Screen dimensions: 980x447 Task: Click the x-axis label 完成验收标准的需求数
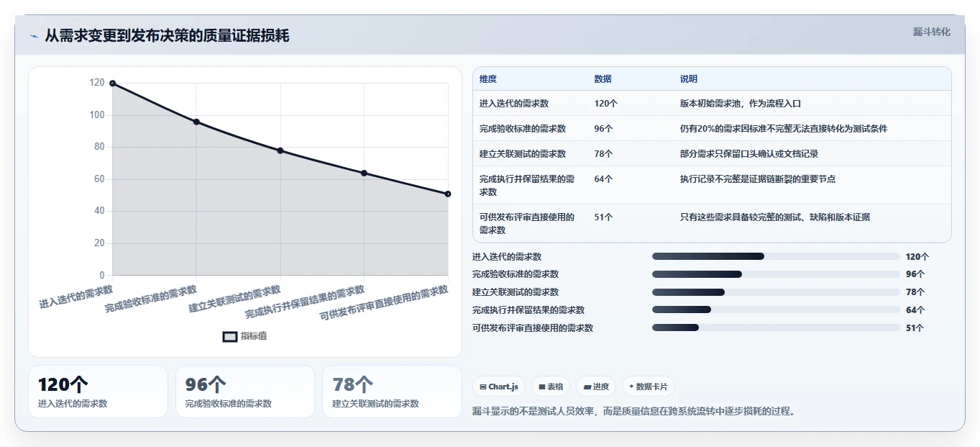coord(151,299)
